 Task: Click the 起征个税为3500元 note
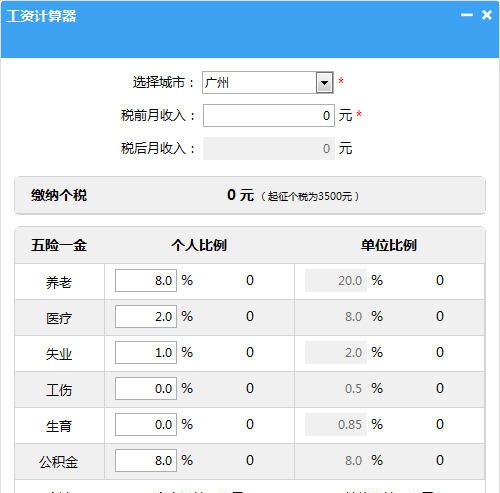coord(310,196)
